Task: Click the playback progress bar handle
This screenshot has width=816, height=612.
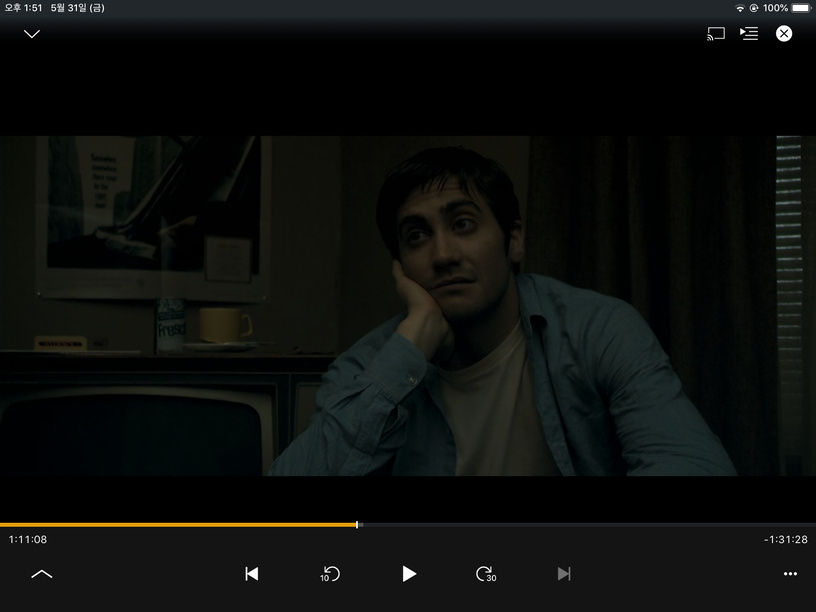Action: coord(357,525)
